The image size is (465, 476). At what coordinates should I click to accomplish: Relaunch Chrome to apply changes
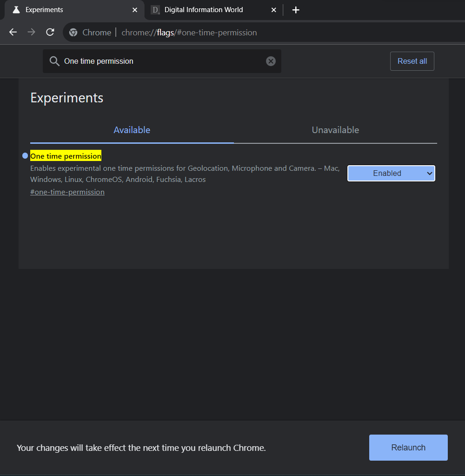point(408,448)
